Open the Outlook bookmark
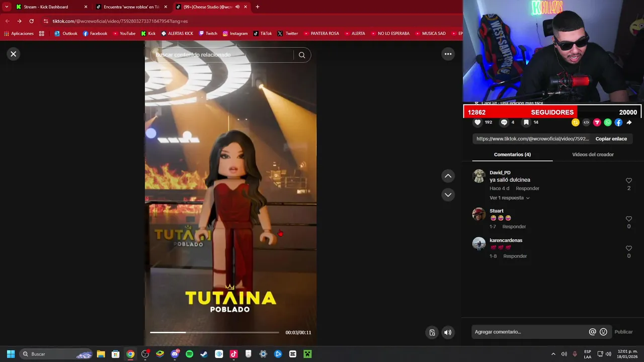644x362 pixels. click(66, 34)
